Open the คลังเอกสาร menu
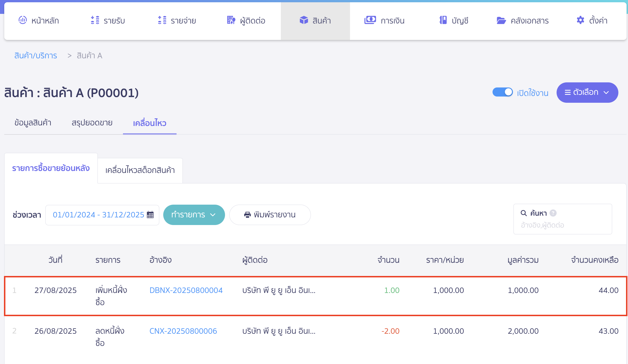The image size is (628, 364). click(x=523, y=21)
